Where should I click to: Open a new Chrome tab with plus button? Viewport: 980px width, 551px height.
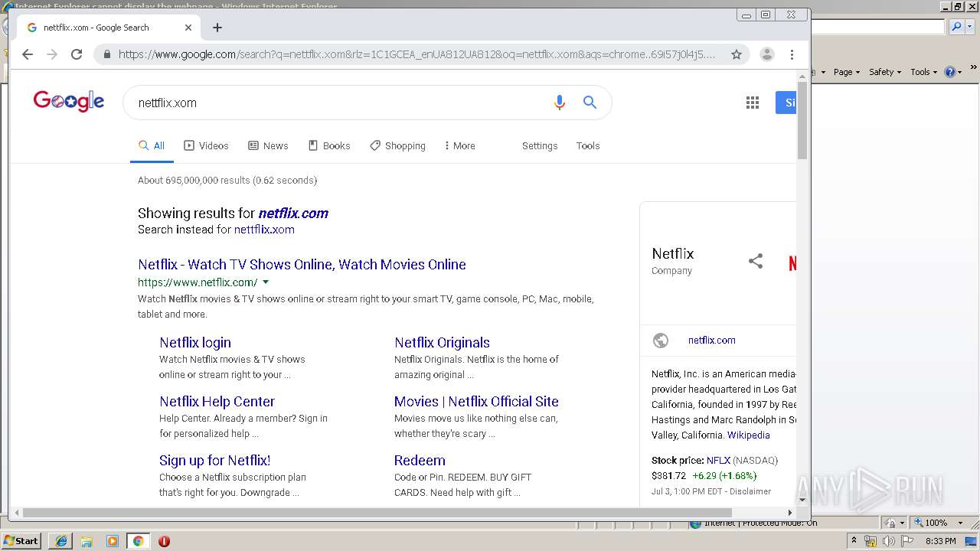[x=217, y=28]
